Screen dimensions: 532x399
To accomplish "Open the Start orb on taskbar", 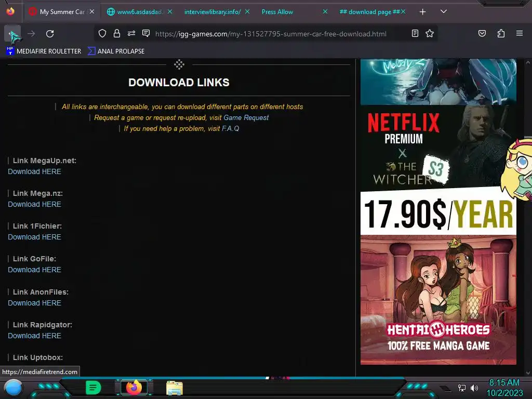I will tap(13, 388).
